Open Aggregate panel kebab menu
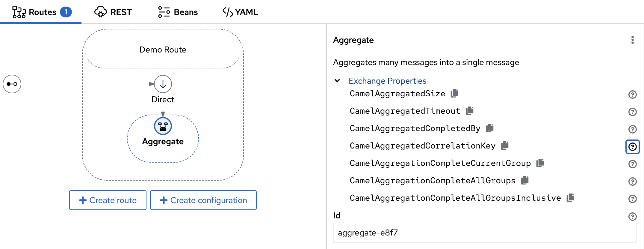Screen dimensions: 644x249 pos(632,40)
